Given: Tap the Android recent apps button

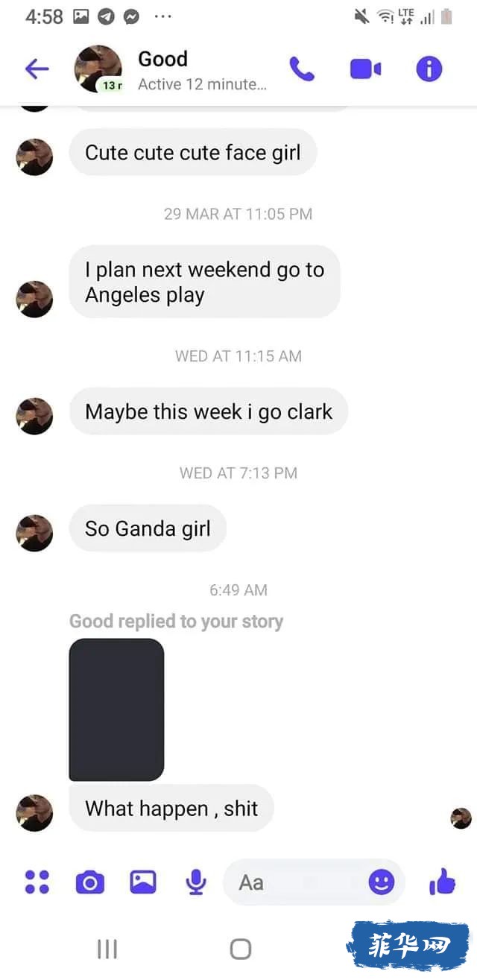Looking at the screenshot, I should 107,949.
